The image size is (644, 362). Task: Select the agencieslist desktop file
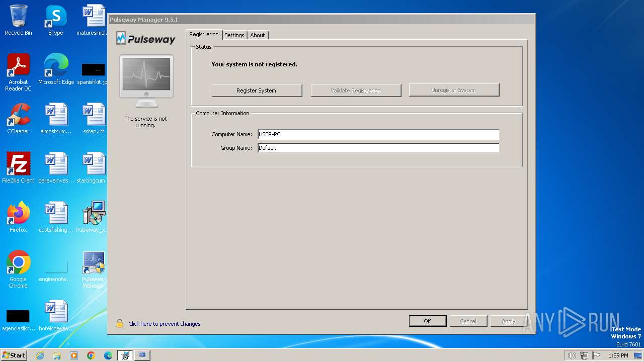[18, 320]
